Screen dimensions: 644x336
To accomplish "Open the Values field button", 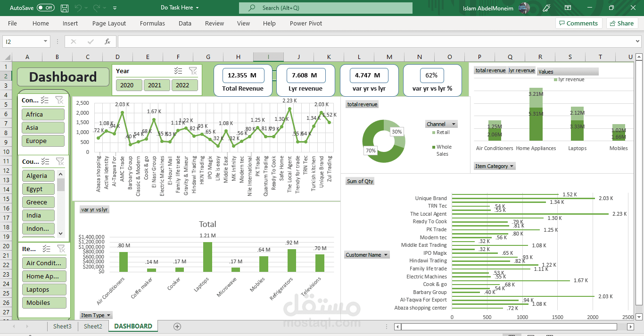I will point(568,72).
